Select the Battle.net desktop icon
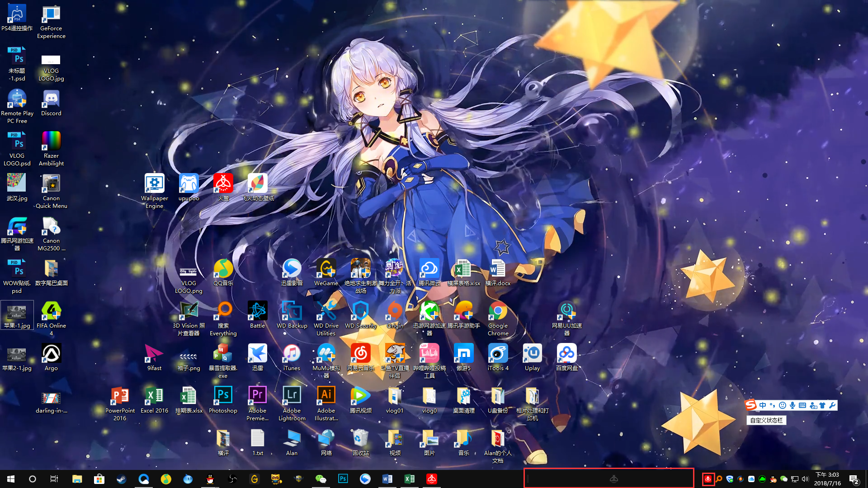 tap(258, 315)
